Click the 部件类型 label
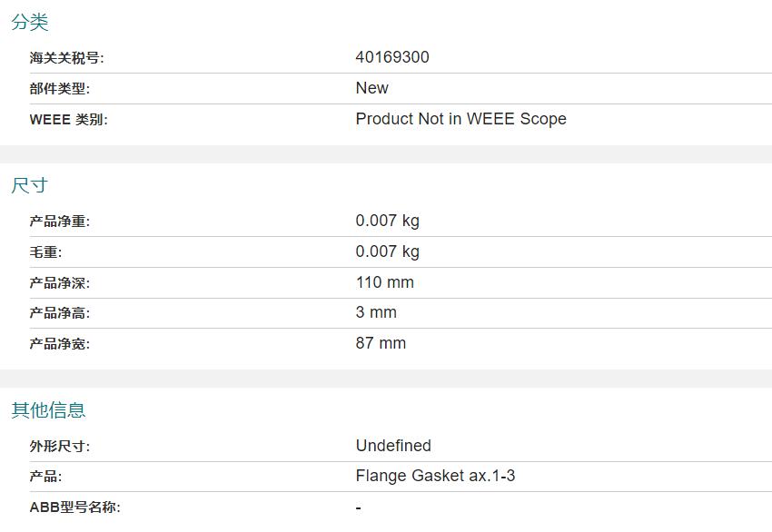The image size is (772, 532). click(x=60, y=89)
